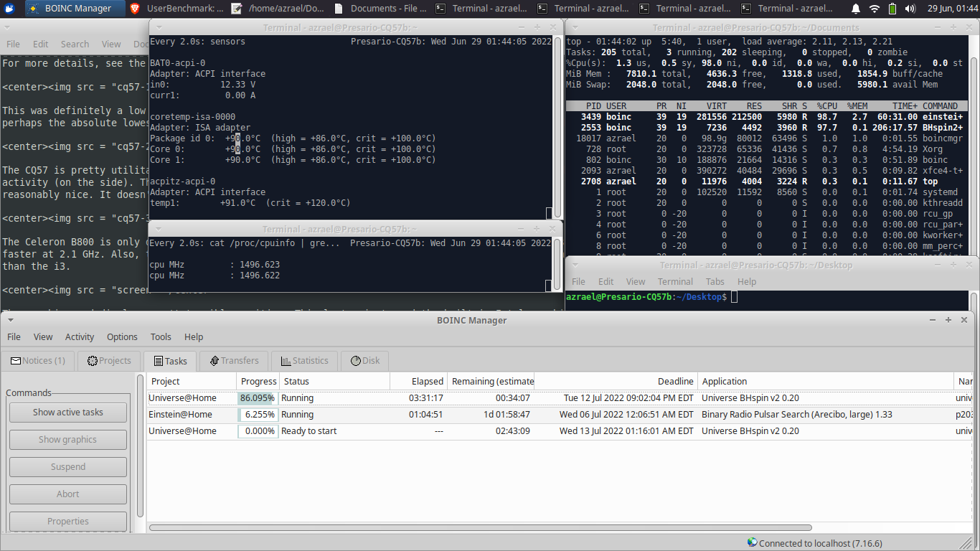Click Show active tasks button

click(x=68, y=412)
